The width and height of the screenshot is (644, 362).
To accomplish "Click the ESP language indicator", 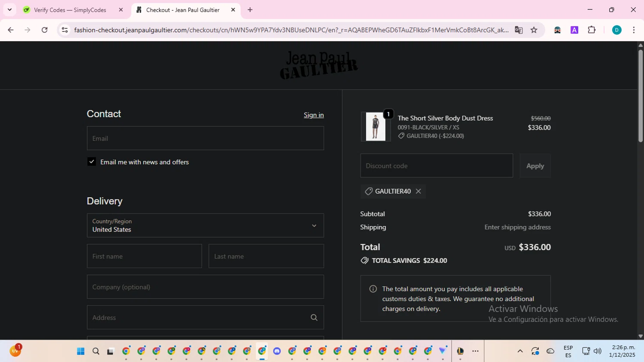I will 568,351.
